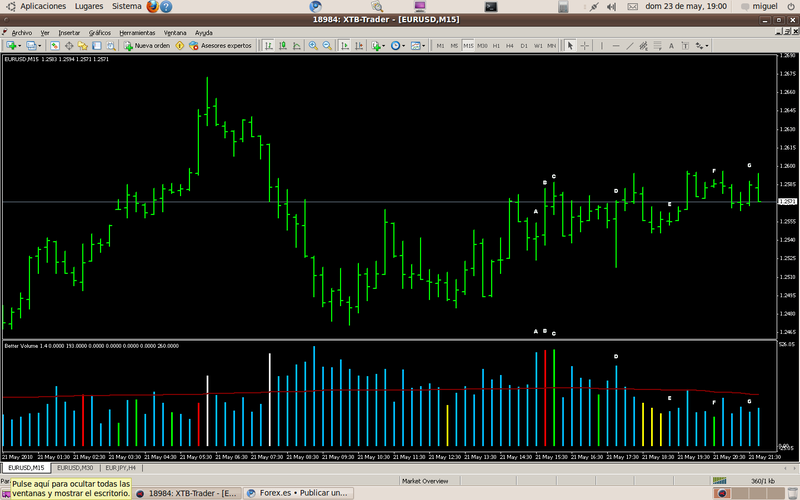Switch chart to line chart icon
The image size is (800, 500).
click(298, 45)
